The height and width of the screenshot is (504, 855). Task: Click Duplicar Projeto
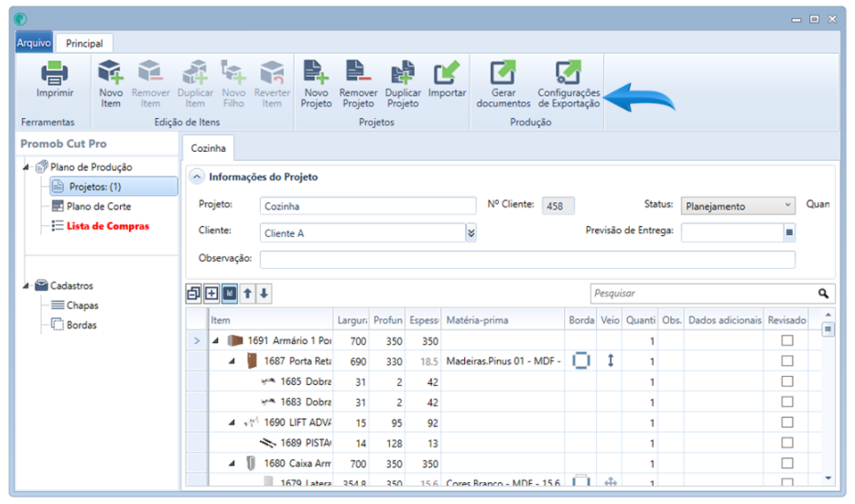pyautogui.click(x=403, y=83)
